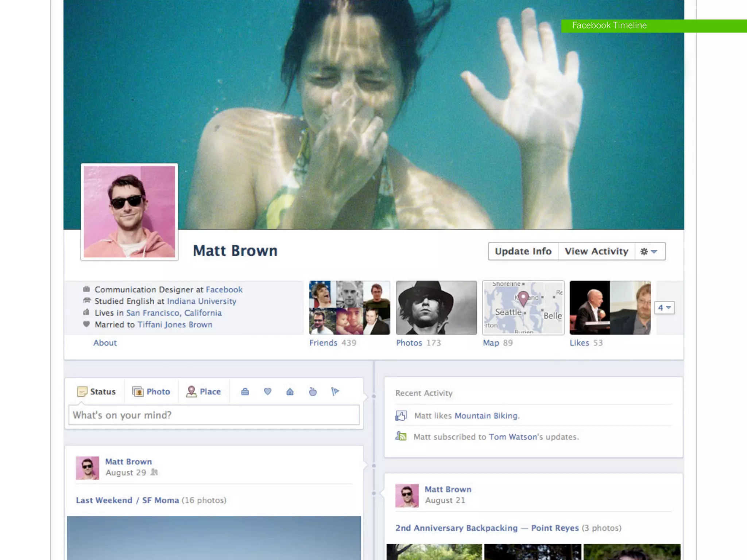Open Tiffani Jones Brown profile link
Screen dimensions: 747x560
coord(175,324)
